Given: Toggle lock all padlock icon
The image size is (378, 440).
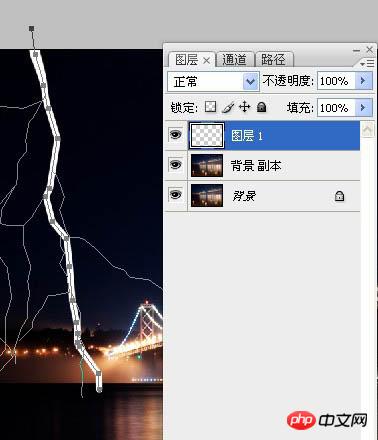Looking at the screenshot, I should click(x=262, y=107).
